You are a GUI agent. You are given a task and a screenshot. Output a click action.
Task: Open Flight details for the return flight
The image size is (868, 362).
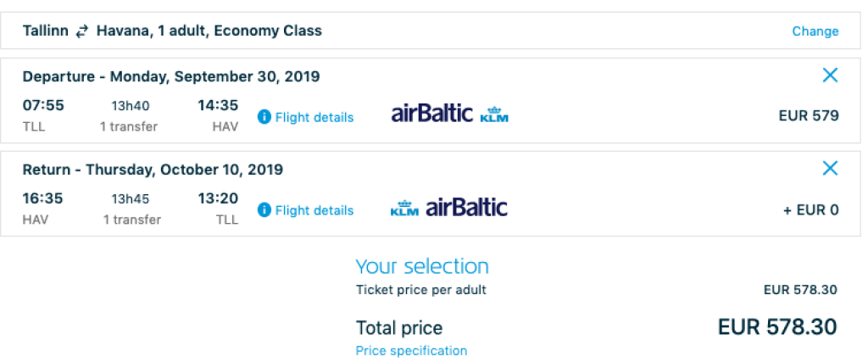(x=314, y=210)
